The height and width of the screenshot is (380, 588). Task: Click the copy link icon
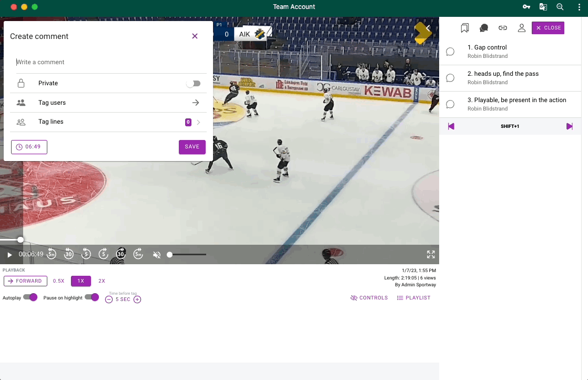click(503, 28)
